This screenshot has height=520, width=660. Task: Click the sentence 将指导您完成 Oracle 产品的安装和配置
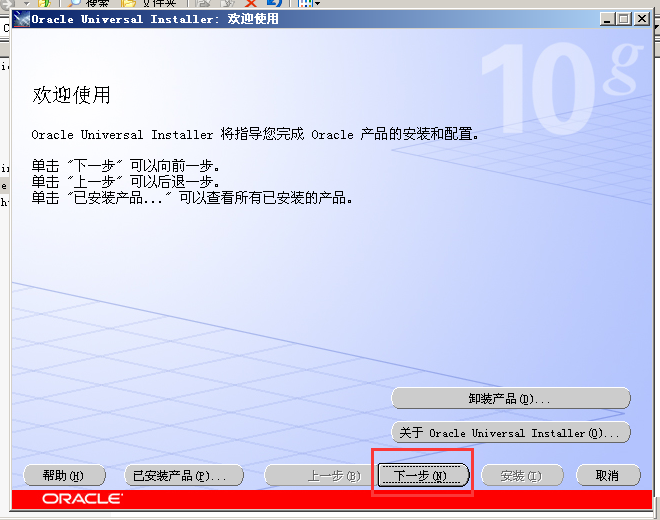[x=255, y=134]
